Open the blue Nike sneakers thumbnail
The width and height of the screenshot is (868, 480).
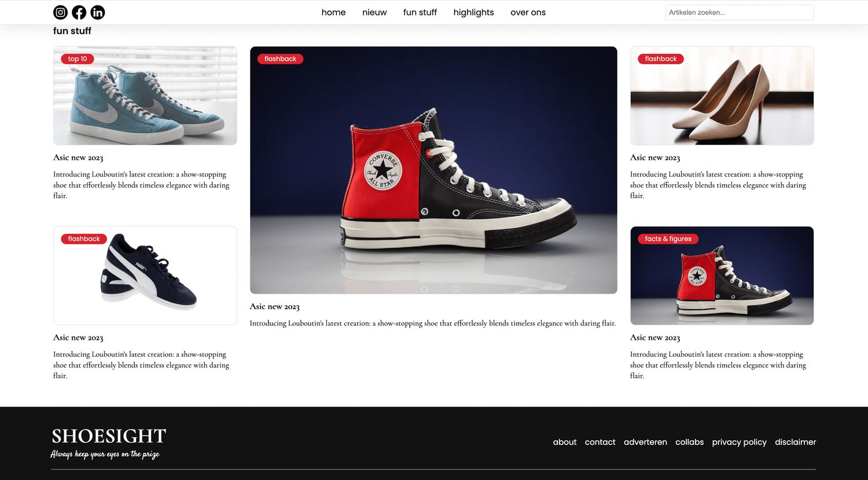(x=145, y=96)
